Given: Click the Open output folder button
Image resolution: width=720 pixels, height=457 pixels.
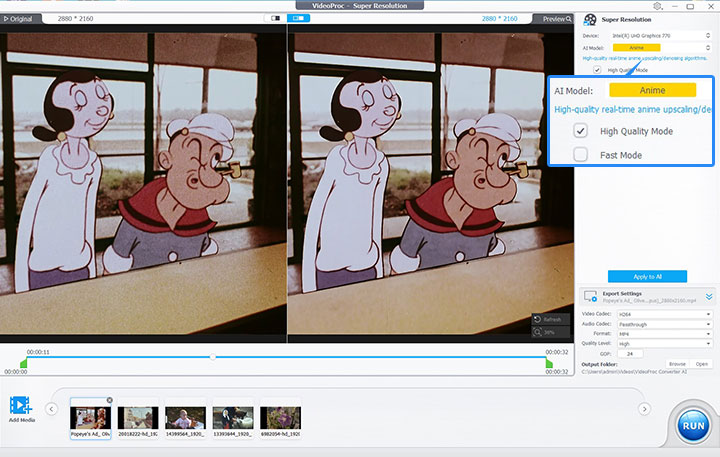Looking at the screenshot, I should [x=701, y=364].
